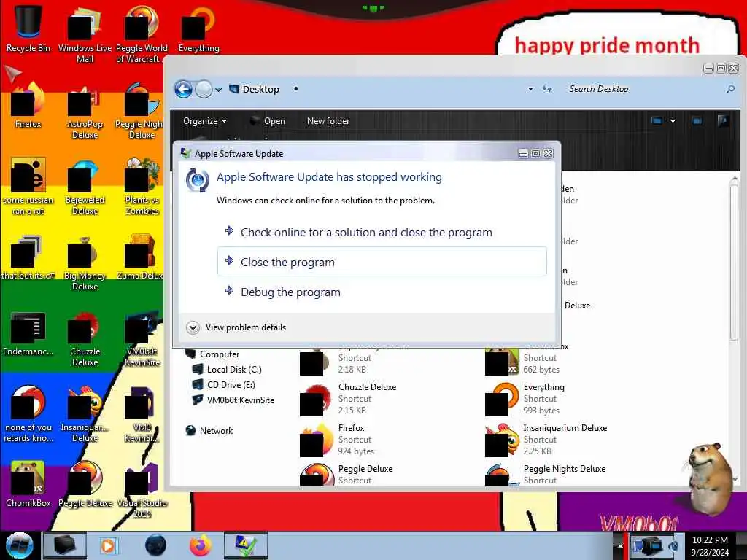Launch Firefox from the desktop
This screenshot has width=747, height=560.
[x=28, y=106]
